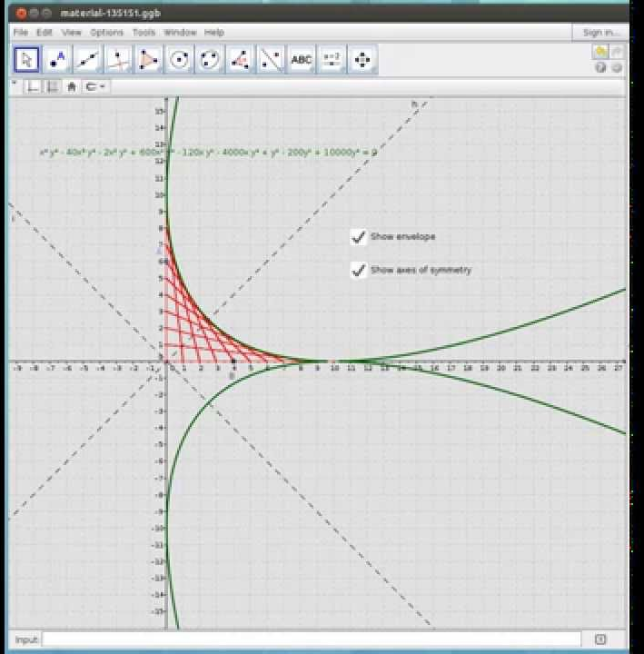This screenshot has width=644, height=654.
Task: Open the Window menu
Action: pos(180,32)
